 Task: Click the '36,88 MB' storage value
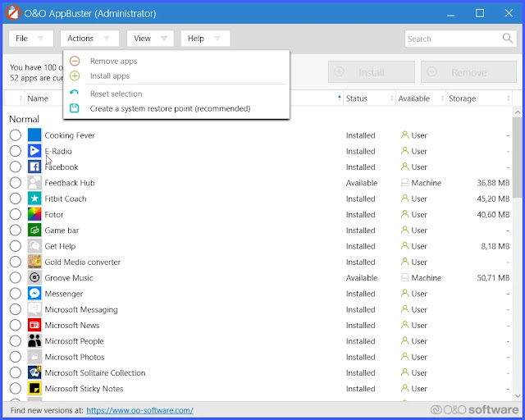pos(493,183)
